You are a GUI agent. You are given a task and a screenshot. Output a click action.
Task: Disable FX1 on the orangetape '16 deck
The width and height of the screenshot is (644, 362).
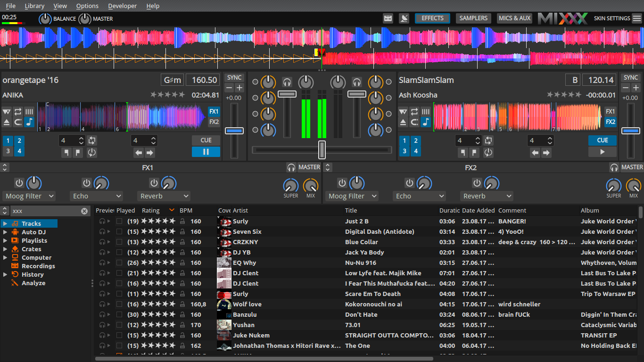pyautogui.click(x=214, y=111)
